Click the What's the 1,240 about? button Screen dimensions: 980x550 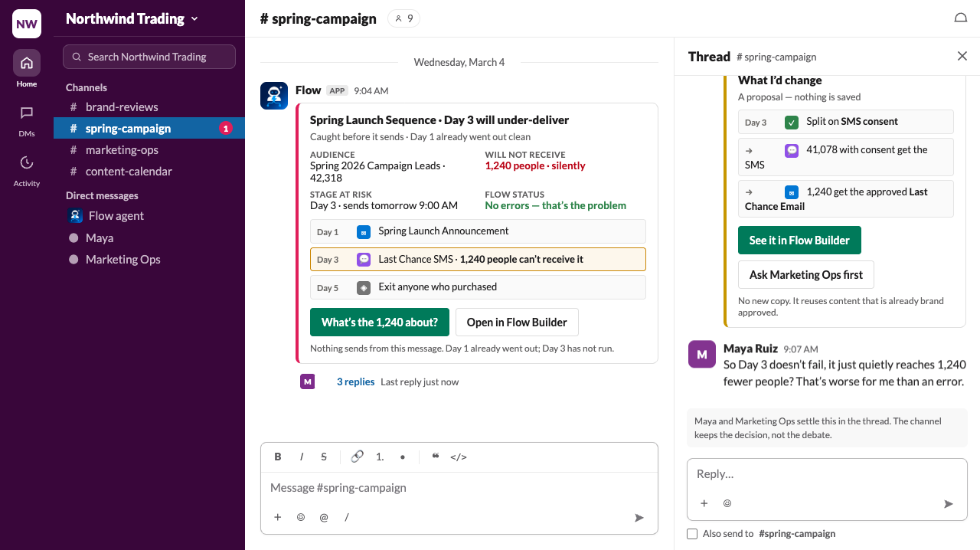click(380, 322)
